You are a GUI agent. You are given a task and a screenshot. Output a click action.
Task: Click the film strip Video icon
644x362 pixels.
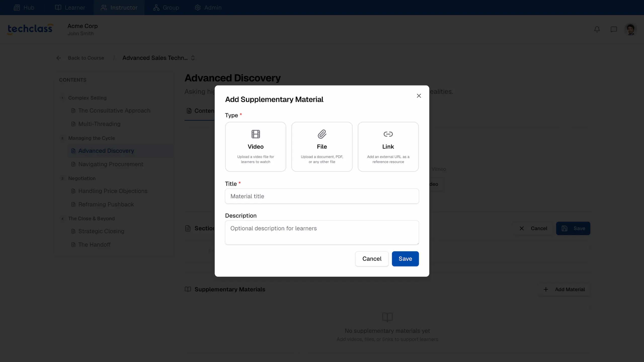(255, 134)
